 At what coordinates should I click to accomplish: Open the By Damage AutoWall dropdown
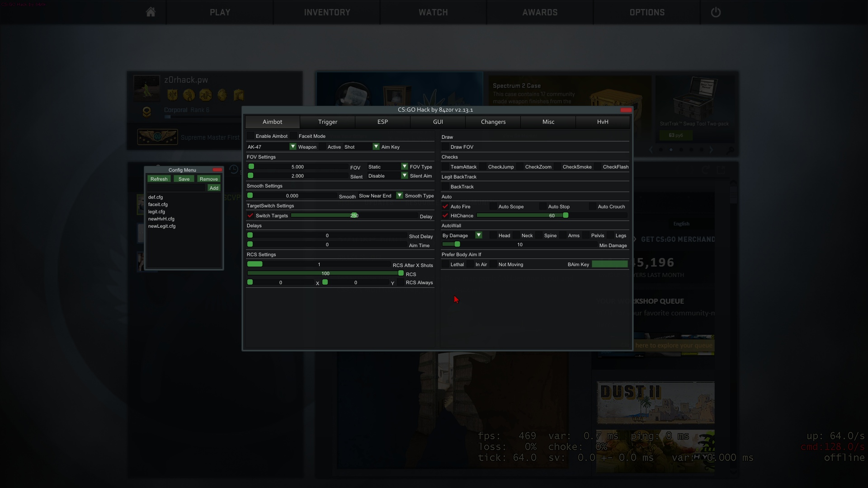[x=462, y=235]
